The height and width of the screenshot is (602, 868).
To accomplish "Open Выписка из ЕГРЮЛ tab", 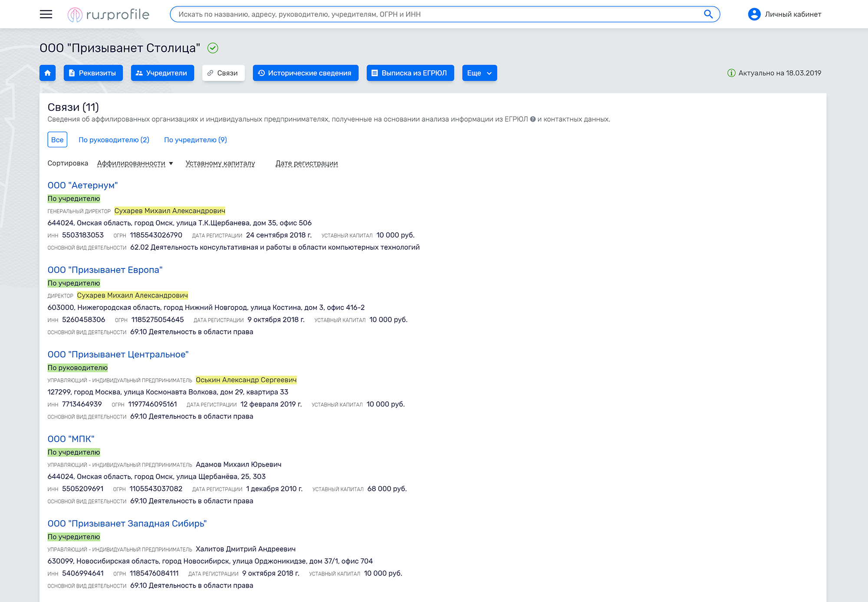I will pyautogui.click(x=410, y=73).
